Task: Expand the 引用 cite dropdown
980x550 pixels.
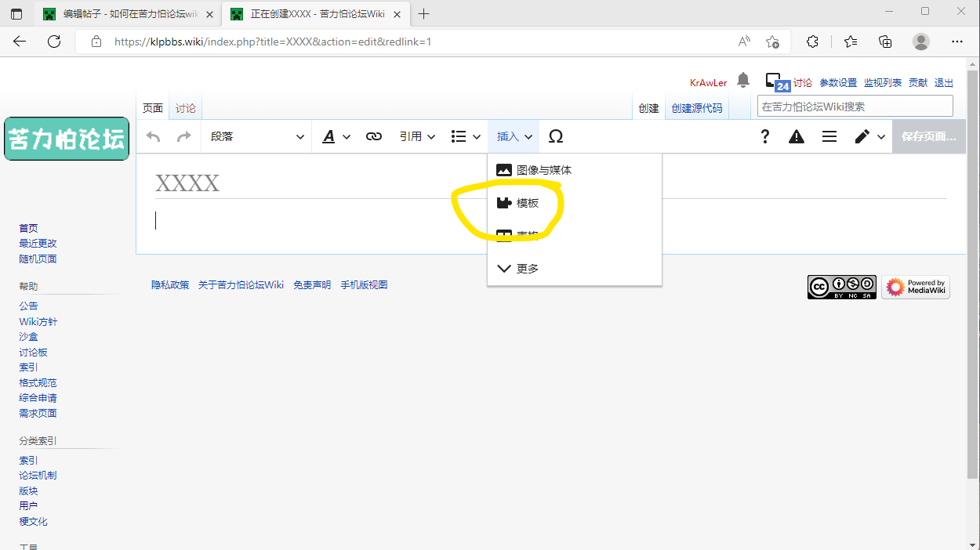Action: [x=417, y=136]
